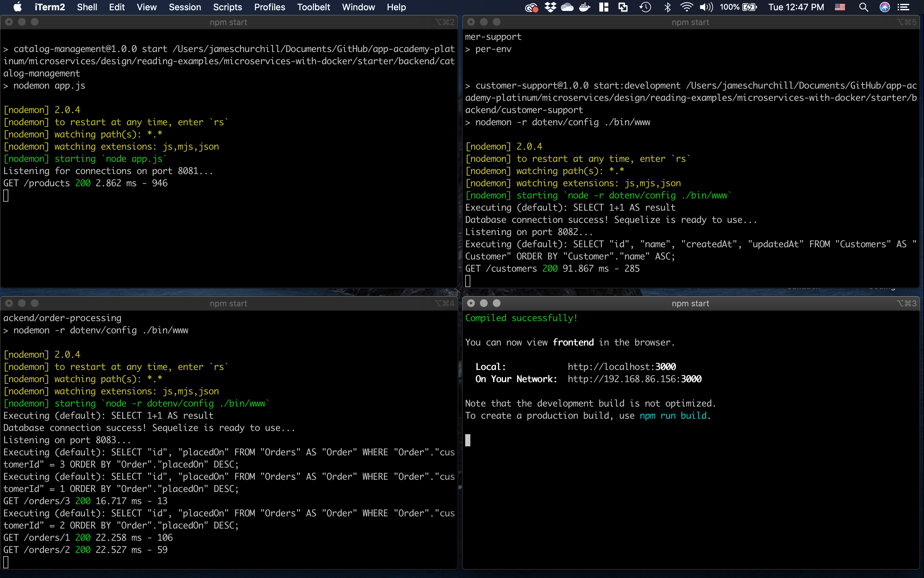Click the Bluetooth status icon

[x=667, y=7]
